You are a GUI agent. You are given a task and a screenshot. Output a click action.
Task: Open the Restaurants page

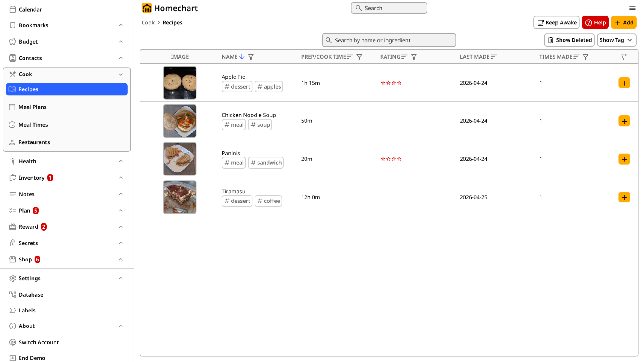point(34,142)
